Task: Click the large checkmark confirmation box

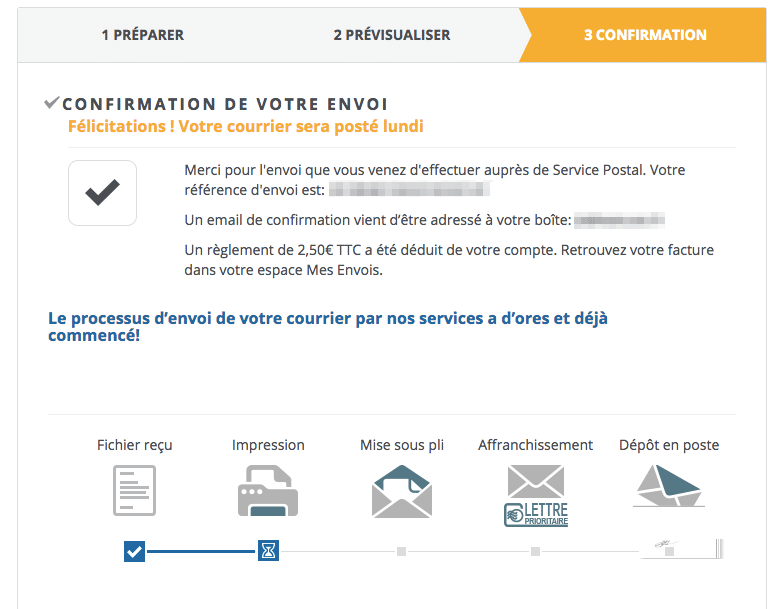Action: 102,192
